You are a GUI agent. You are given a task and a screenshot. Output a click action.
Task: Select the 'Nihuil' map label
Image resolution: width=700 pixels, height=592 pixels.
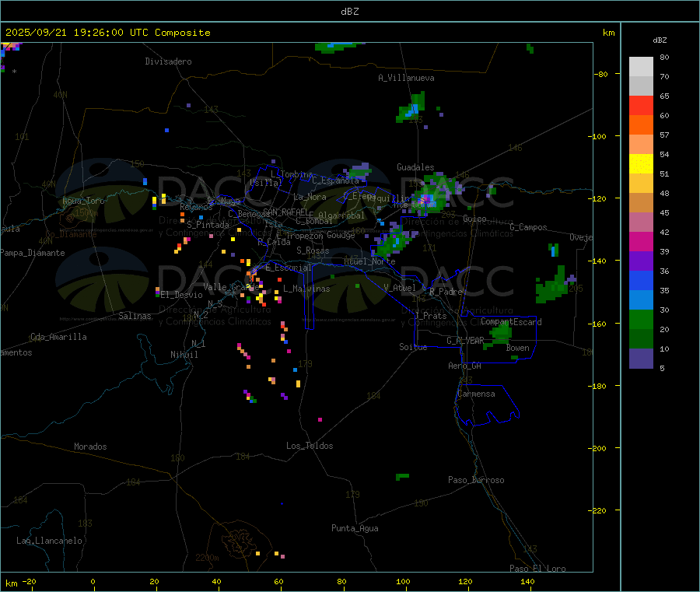click(184, 355)
